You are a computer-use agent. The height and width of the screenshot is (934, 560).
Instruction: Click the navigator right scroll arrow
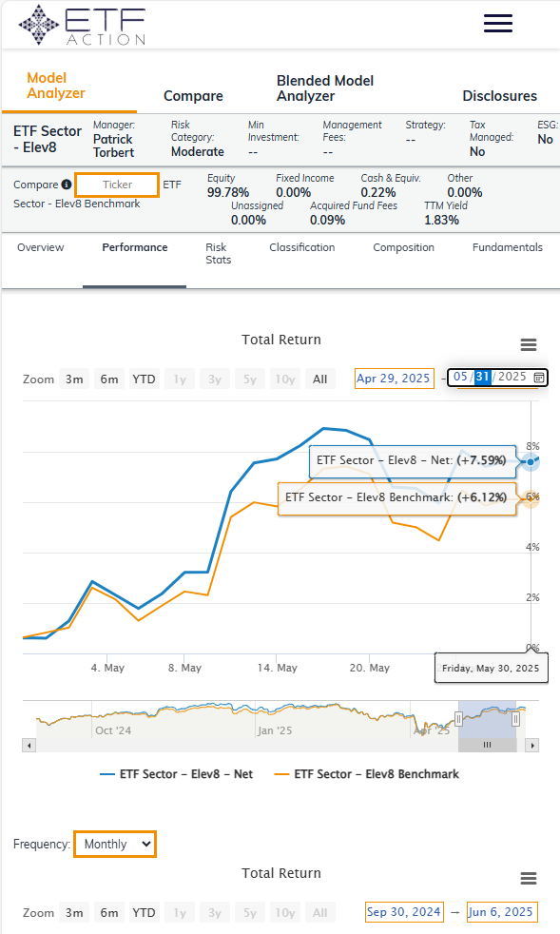pos(532,745)
